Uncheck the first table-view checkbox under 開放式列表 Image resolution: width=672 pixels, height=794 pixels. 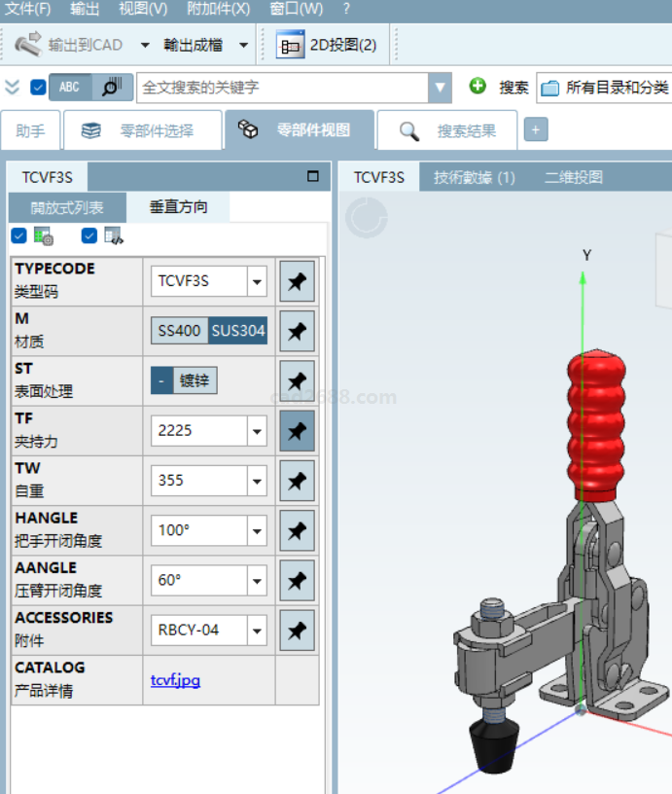[x=18, y=235]
